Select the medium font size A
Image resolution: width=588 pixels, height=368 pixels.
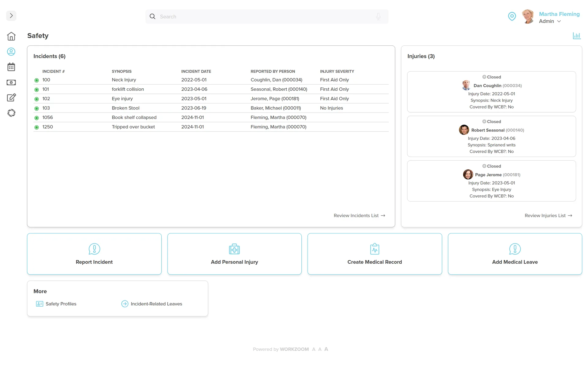(320, 349)
